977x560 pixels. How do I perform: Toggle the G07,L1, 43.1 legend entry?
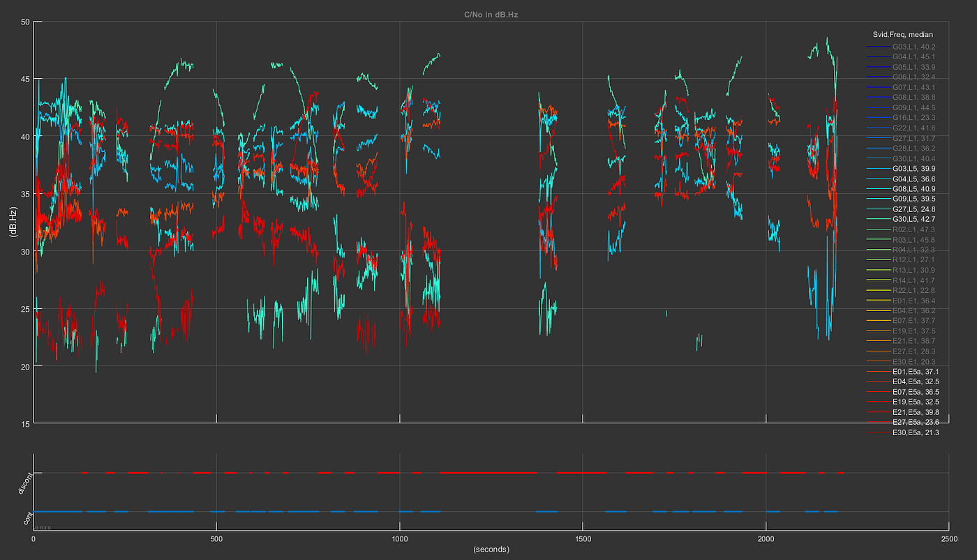tap(916, 87)
